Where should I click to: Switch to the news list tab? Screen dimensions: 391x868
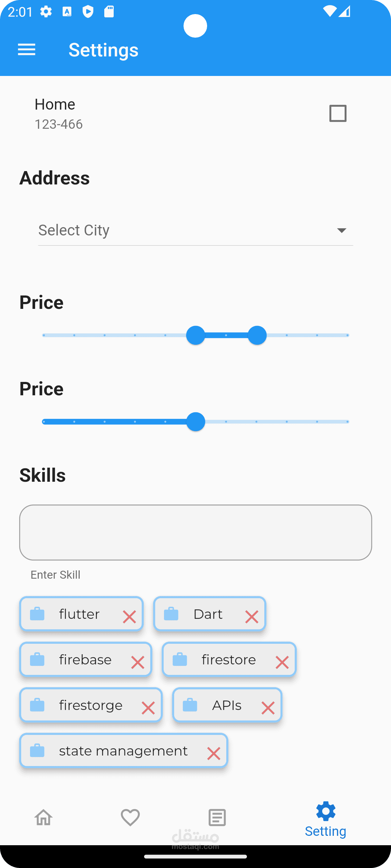click(217, 817)
